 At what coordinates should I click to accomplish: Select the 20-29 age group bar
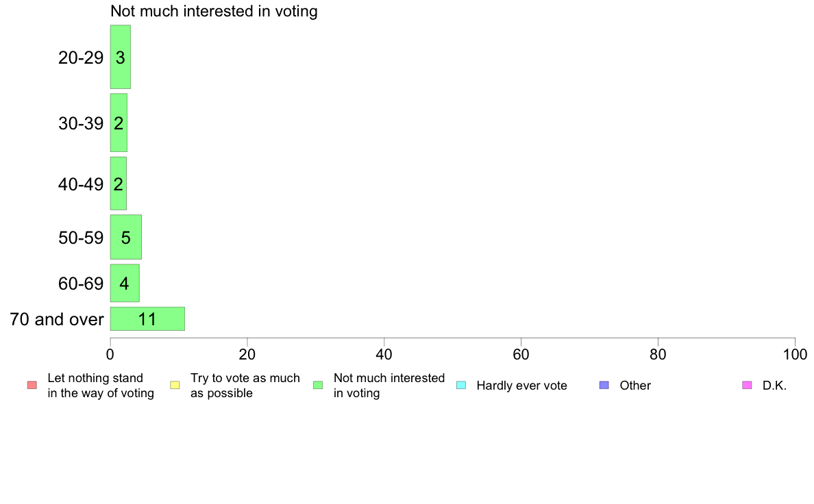click(121, 57)
